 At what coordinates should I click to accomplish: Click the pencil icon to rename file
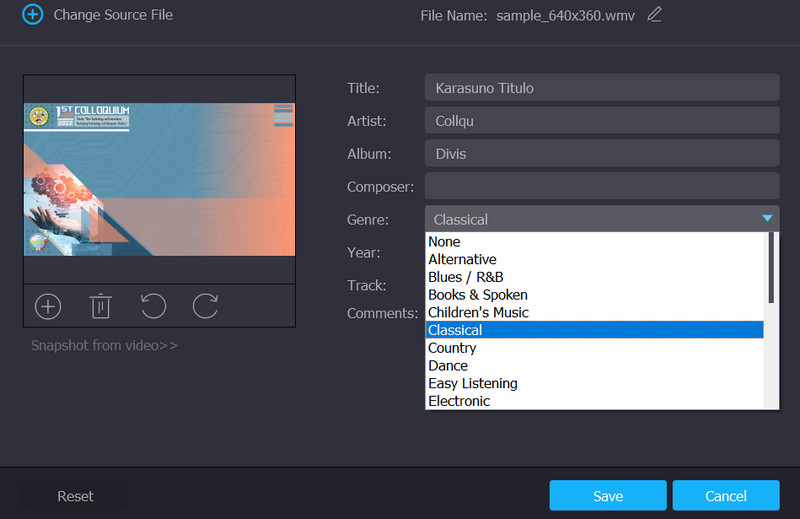pyautogui.click(x=655, y=15)
